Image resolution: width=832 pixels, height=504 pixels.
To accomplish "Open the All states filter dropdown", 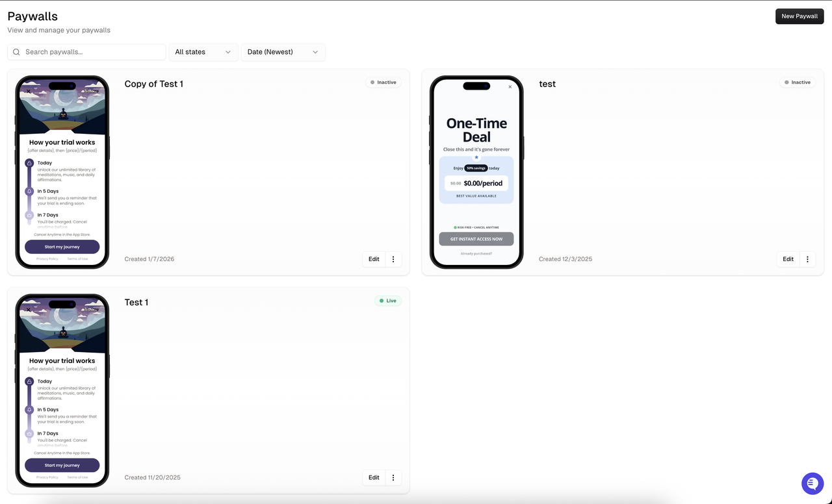I will (203, 51).
